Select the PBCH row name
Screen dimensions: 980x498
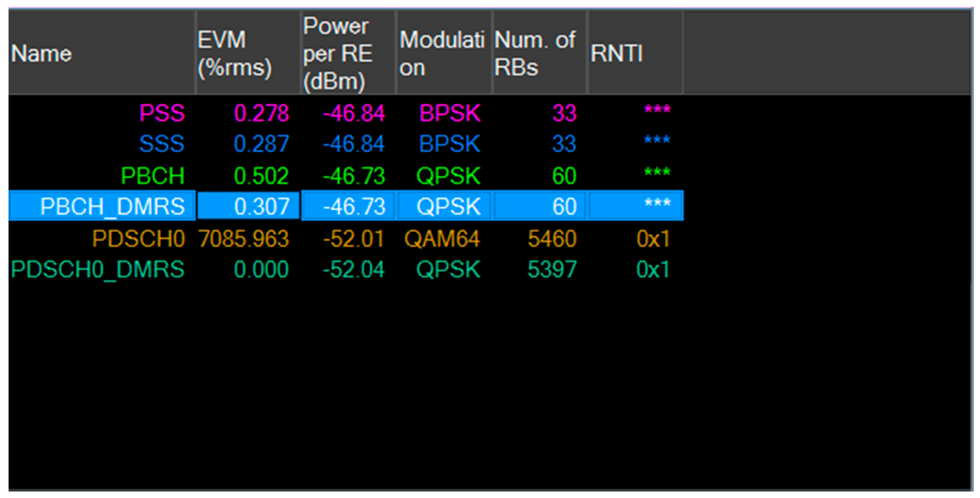(153, 176)
